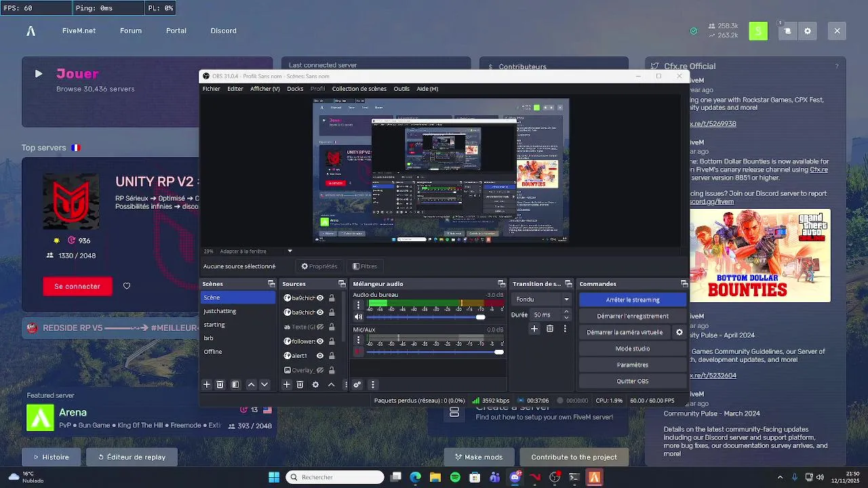Open Microsoft Edge from the taskbar
The image size is (868, 488).
(416, 477)
